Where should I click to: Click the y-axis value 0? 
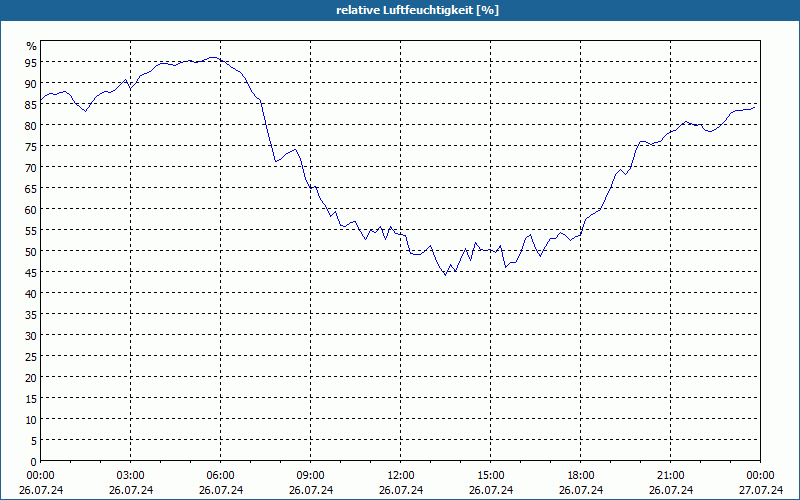click(34, 461)
